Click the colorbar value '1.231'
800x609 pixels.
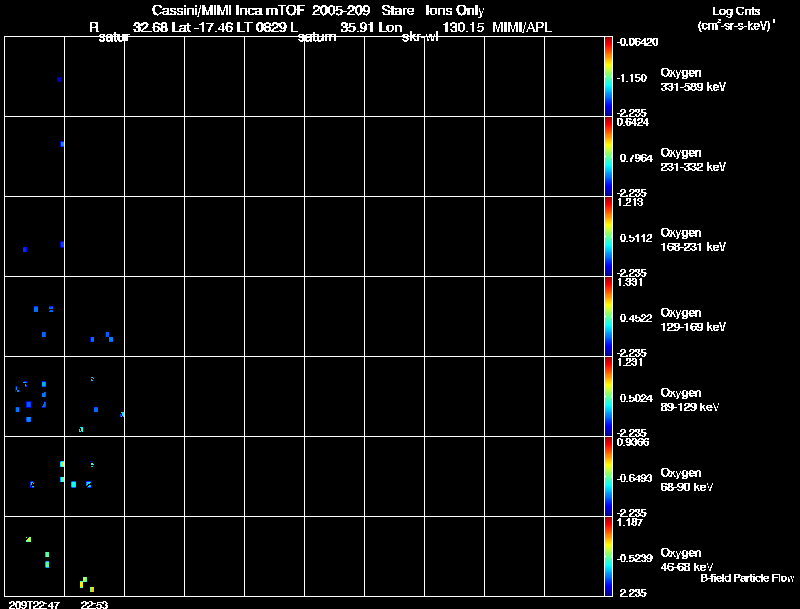(x=630, y=362)
